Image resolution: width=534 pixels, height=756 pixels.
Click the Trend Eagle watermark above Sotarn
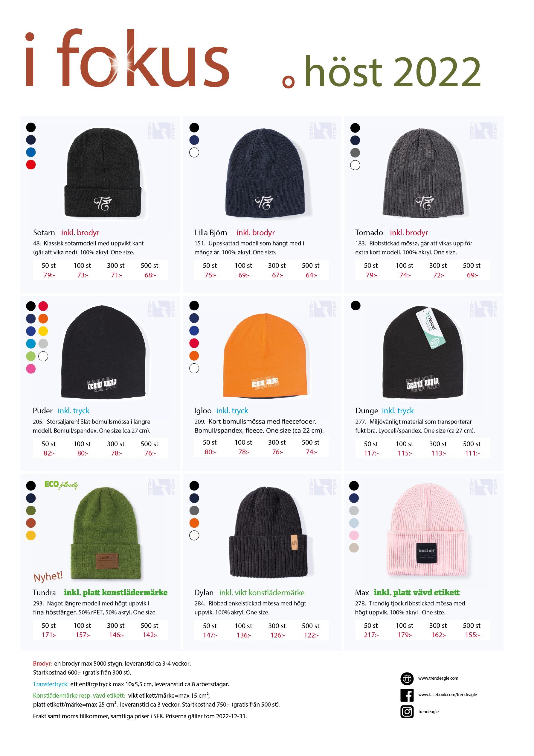(x=161, y=131)
